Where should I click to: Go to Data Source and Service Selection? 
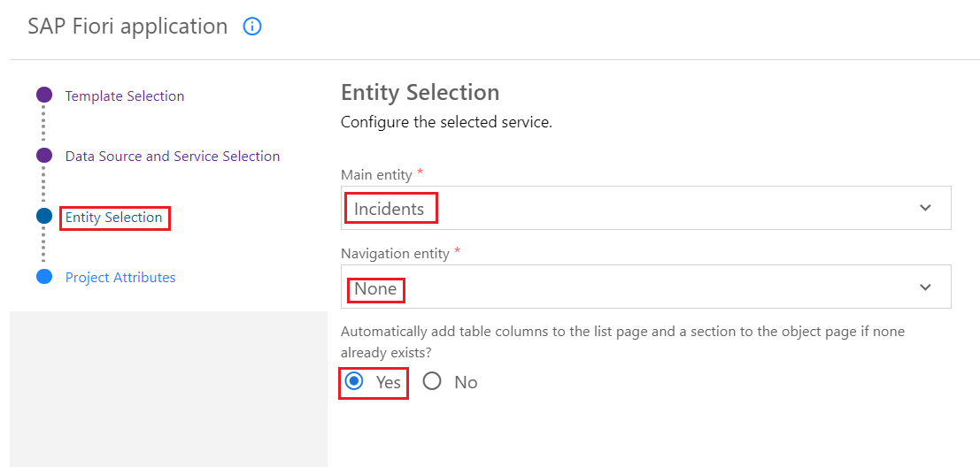173,156
